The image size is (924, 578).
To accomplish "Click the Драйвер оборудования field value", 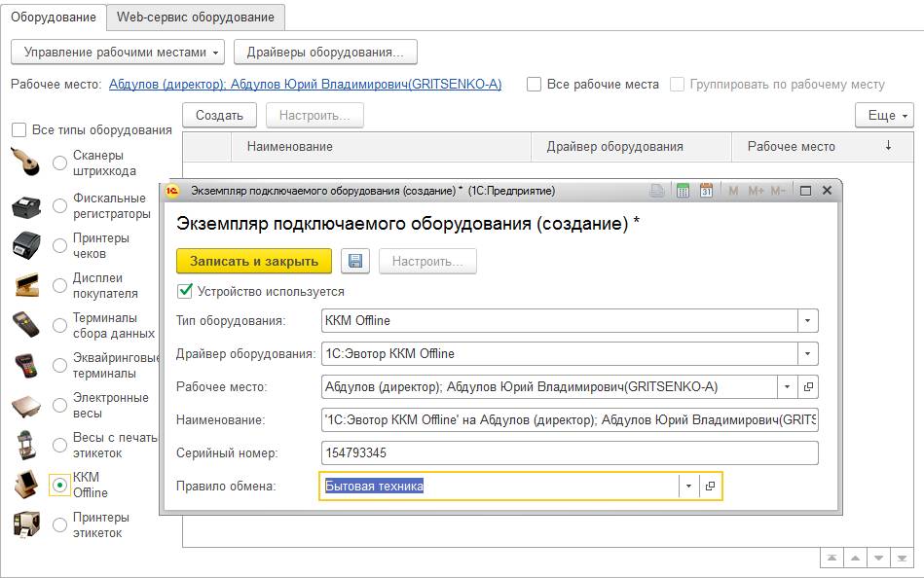I will pos(390,353).
